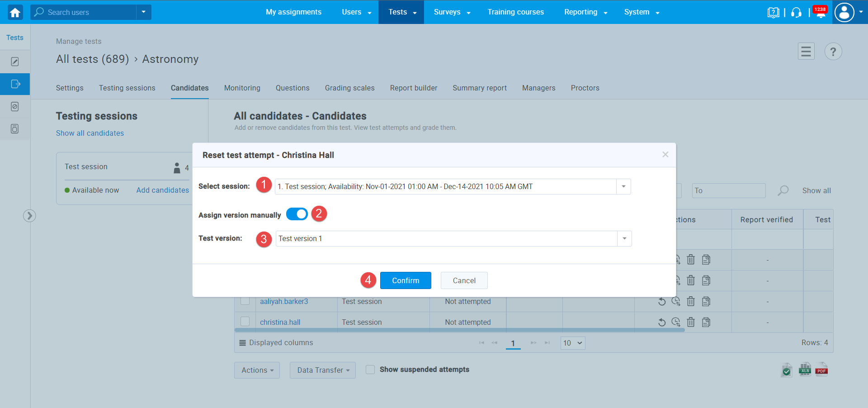868x408 pixels.
Task: Export candidates list as PDF
Action: pyautogui.click(x=821, y=370)
